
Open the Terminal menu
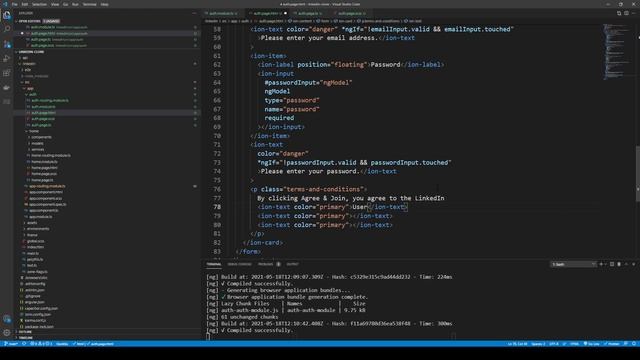tap(89, 4)
